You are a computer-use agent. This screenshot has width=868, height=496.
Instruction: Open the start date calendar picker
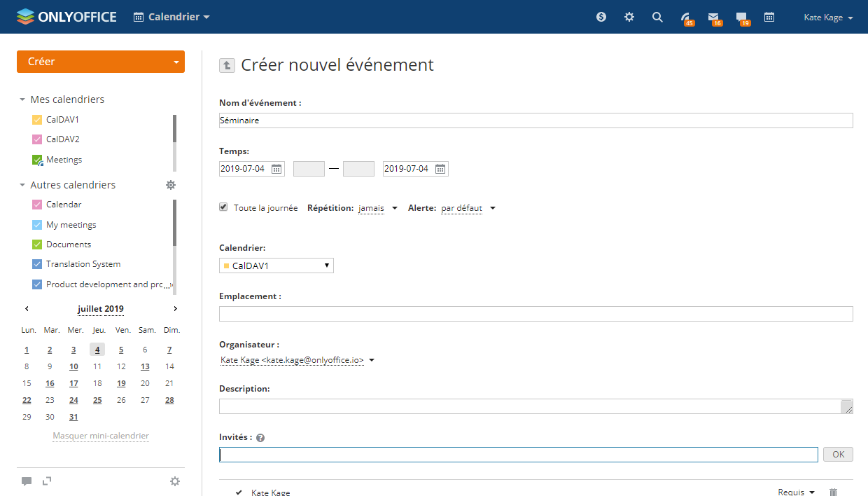(x=276, y=169)
